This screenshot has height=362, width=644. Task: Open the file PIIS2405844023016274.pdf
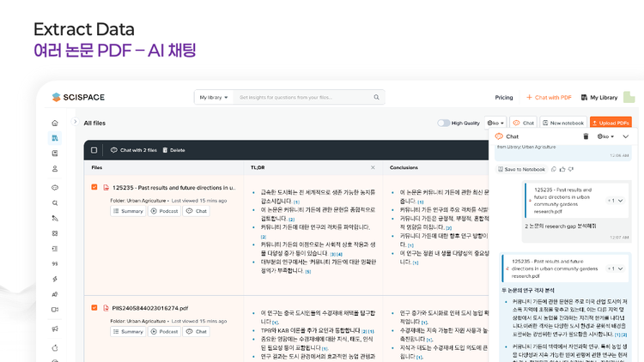(x=150, y=308)
